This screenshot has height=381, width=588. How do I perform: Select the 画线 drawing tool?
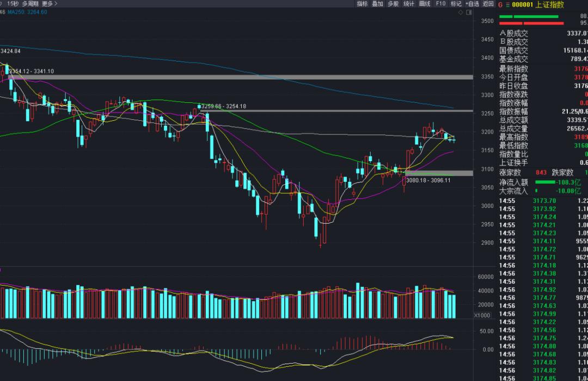click(x=425, y=4)
